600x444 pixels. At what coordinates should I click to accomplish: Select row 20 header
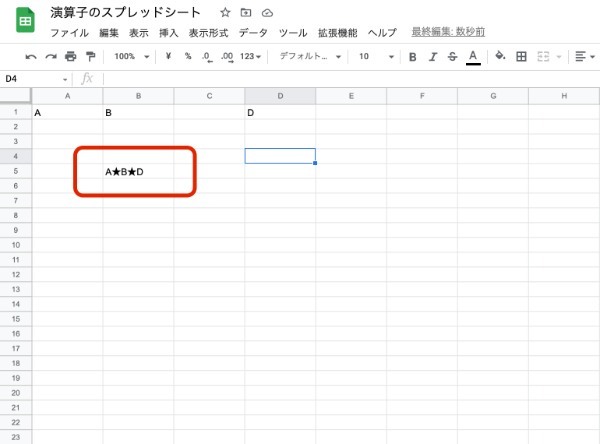click(16, 393)
